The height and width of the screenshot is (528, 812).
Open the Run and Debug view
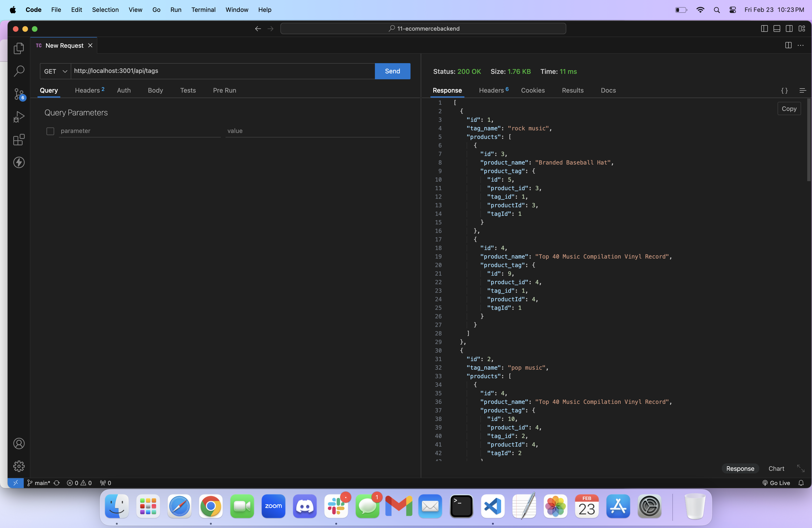tap(19, 117)
